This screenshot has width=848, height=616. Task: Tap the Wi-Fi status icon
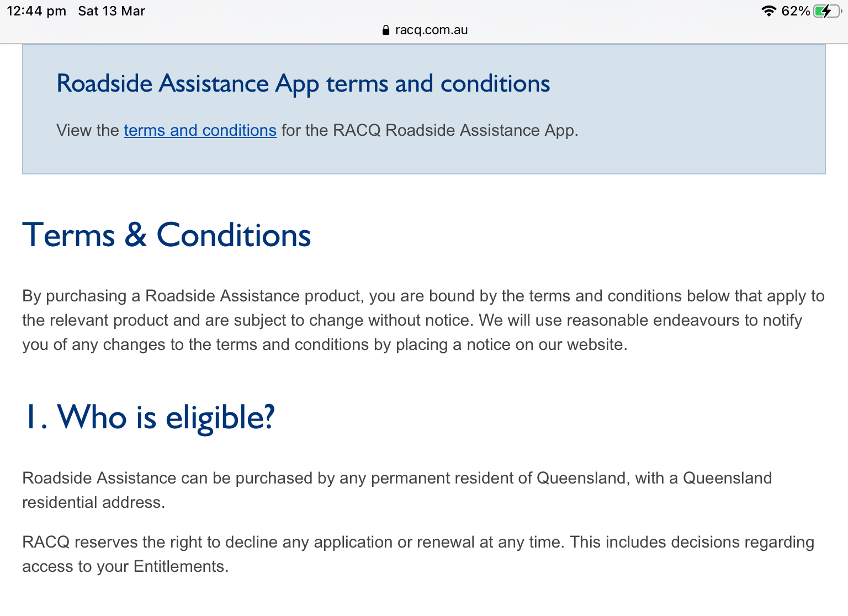tap(768, 10)
